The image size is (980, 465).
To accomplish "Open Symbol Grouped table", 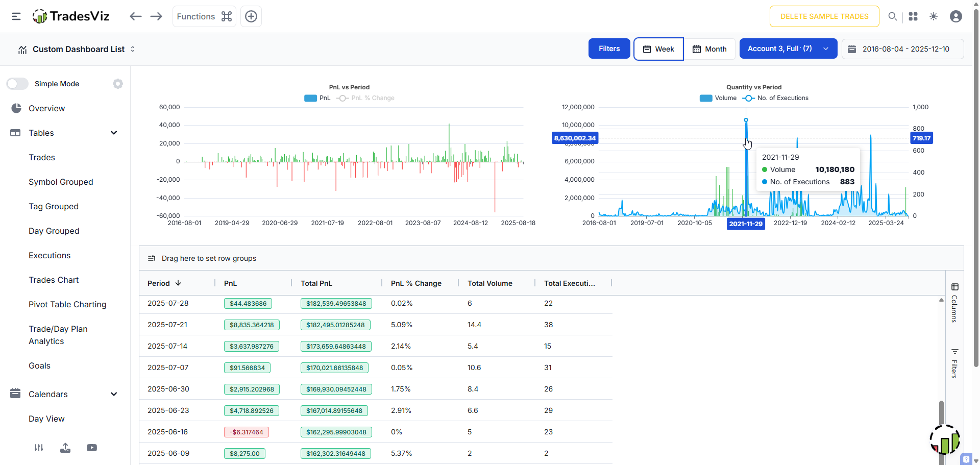I will coord(61,182).
